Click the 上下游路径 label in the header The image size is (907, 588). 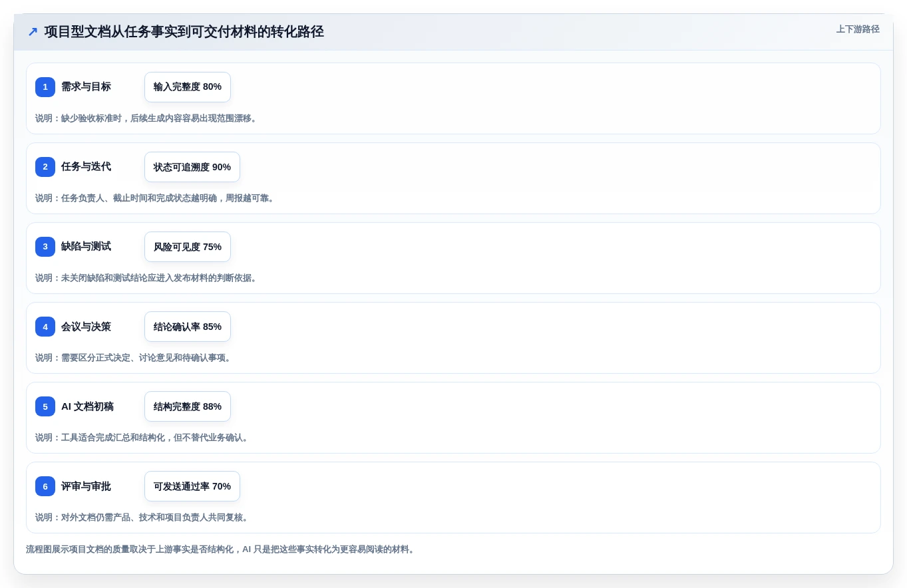858,29
